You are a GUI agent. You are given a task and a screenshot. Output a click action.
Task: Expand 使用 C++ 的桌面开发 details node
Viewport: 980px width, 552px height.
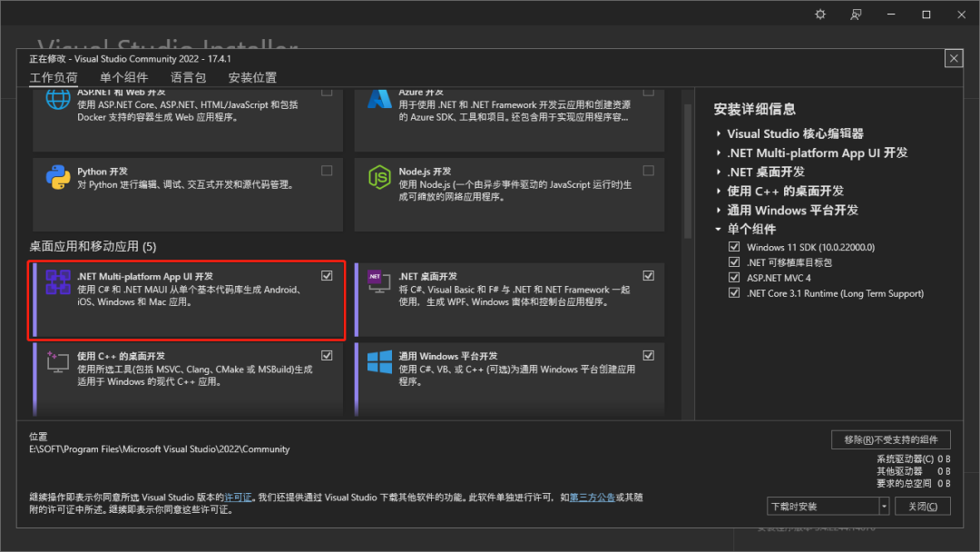point(719,192)
